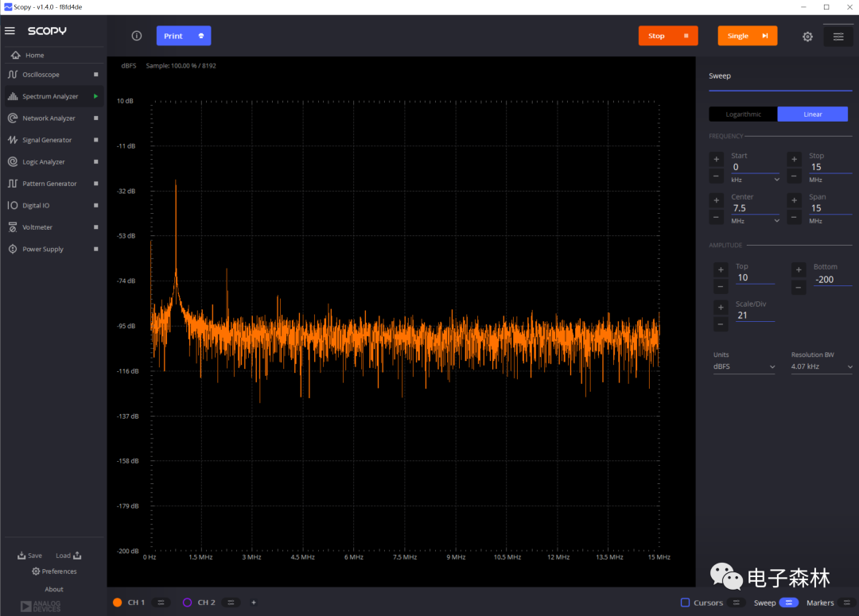Decrease the Span with minus
The image size is (859, 616).
click(x=794, y=217)
